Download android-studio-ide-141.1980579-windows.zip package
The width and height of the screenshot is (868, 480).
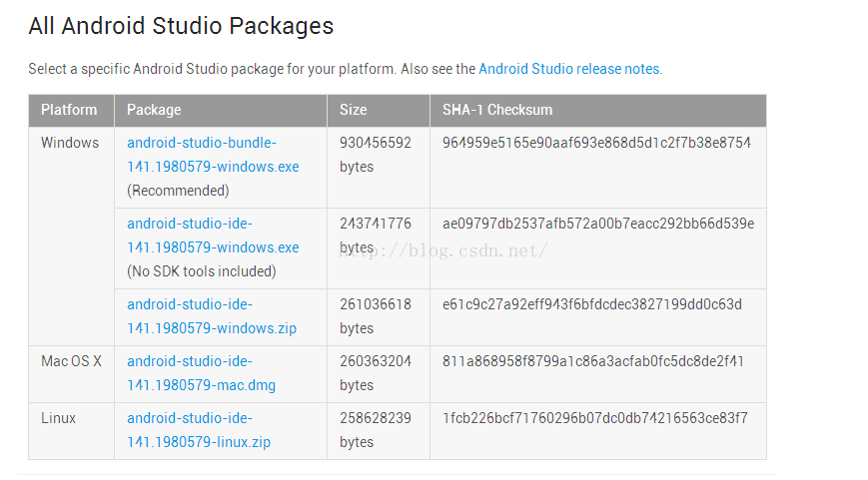pos(212,316)
